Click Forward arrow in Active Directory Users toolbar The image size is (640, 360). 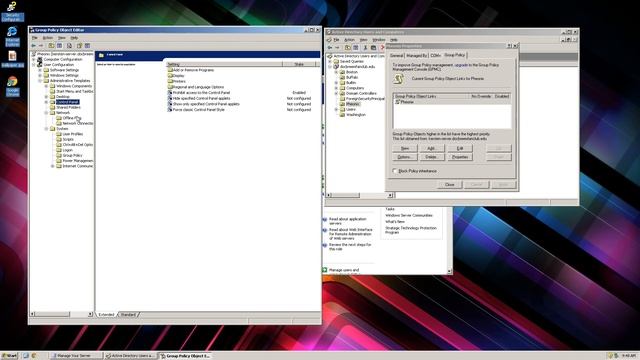(x=337, y=48)
